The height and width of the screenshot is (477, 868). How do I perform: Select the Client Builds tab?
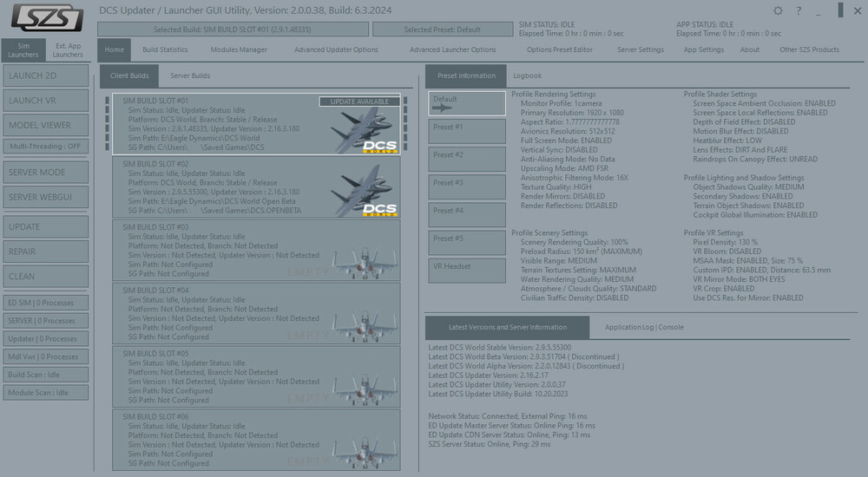129,75
